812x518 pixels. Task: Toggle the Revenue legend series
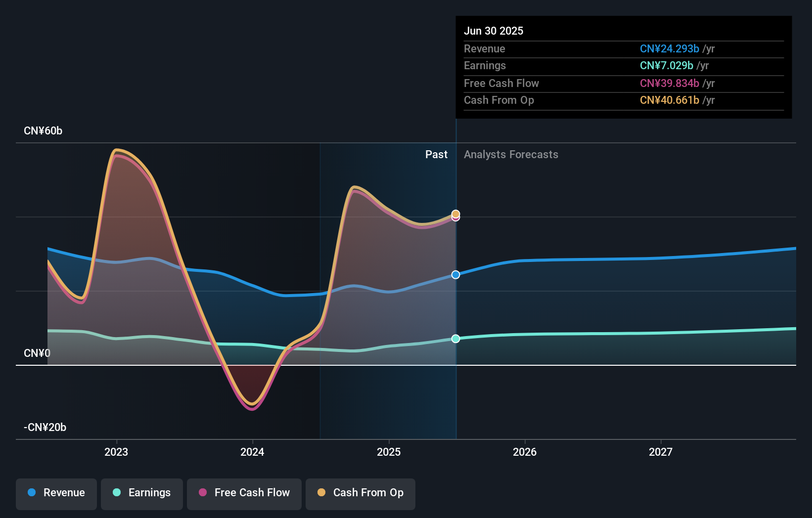56,494
